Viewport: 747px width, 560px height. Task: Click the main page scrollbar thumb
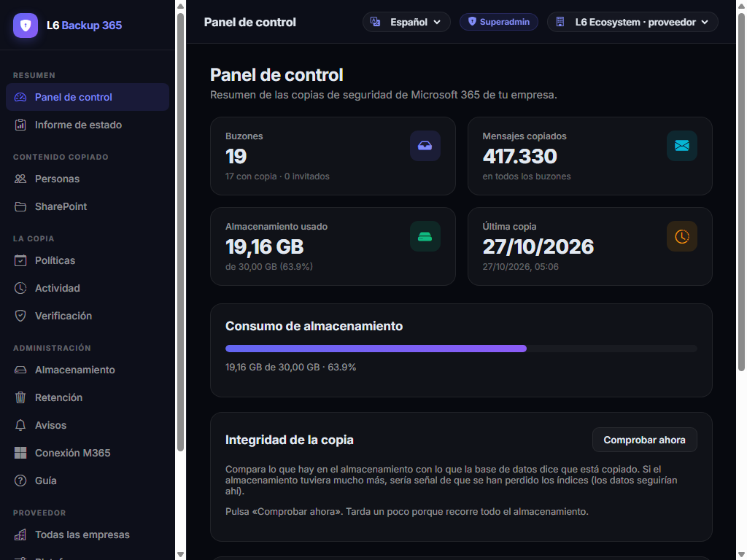pyautogui.click(x=741, y=192)
